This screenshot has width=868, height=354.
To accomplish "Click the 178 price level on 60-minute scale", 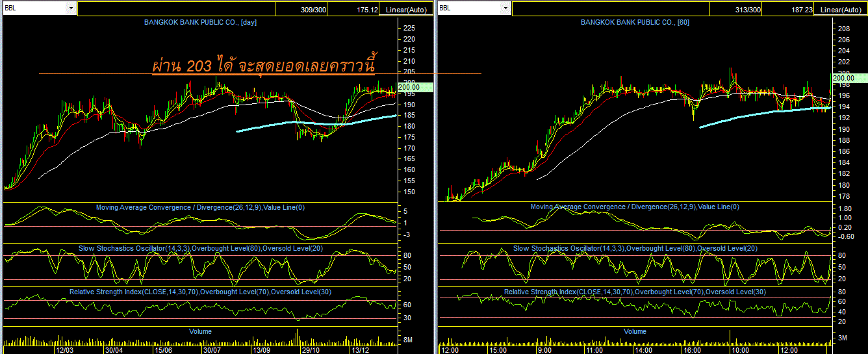I will 844,196.
